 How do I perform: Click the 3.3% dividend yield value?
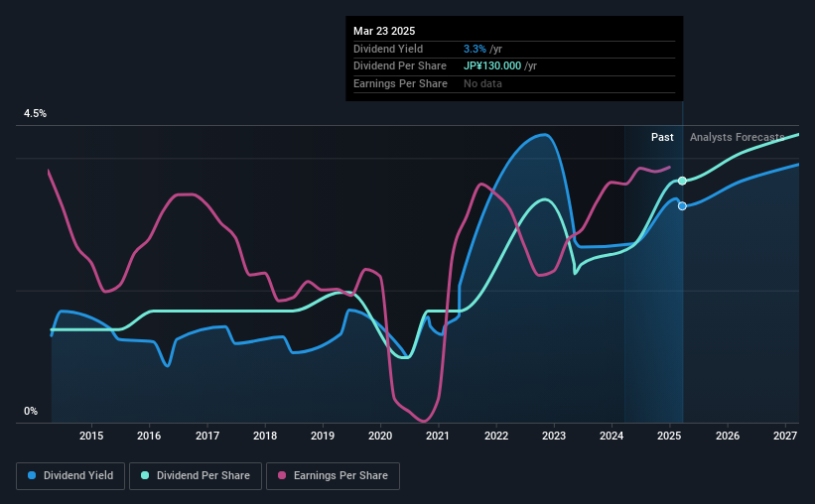tap(475, 49)
